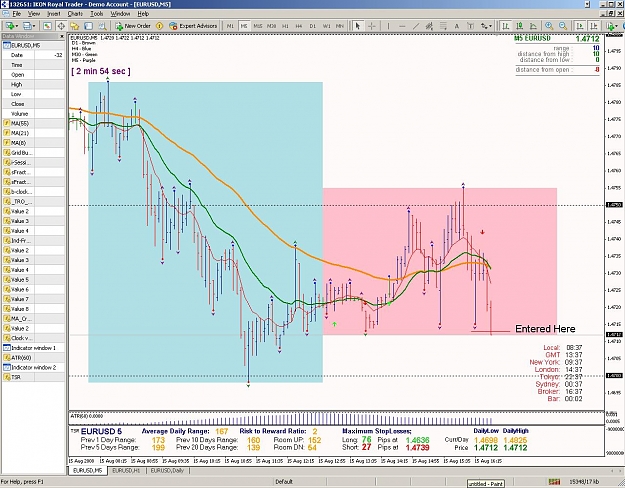
Task: Select the Horizontal Line drawing tool
Action: [x=402, y=26]
